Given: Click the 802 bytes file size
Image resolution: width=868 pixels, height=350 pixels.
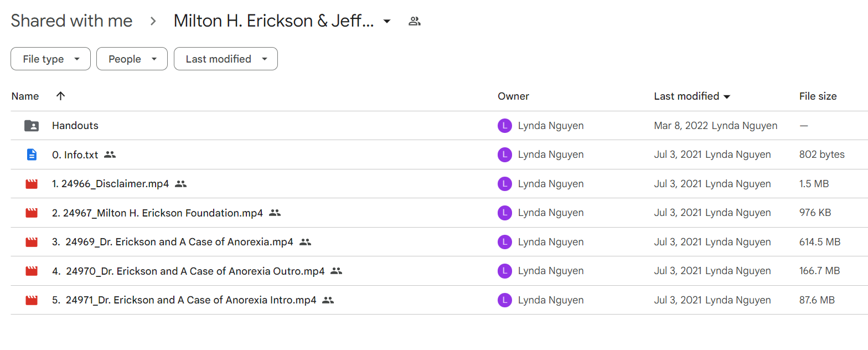Looking at the screenshot, I should 821,155.
